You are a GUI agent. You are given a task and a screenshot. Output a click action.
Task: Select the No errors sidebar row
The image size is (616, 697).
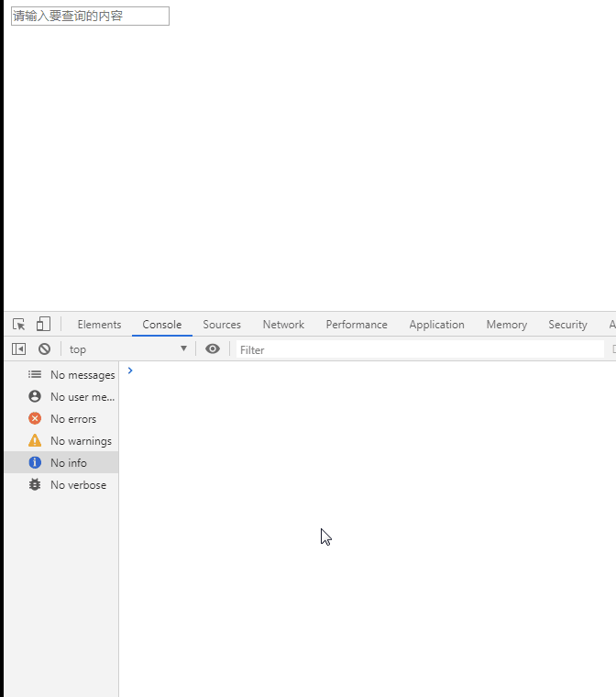click(61, 419)
